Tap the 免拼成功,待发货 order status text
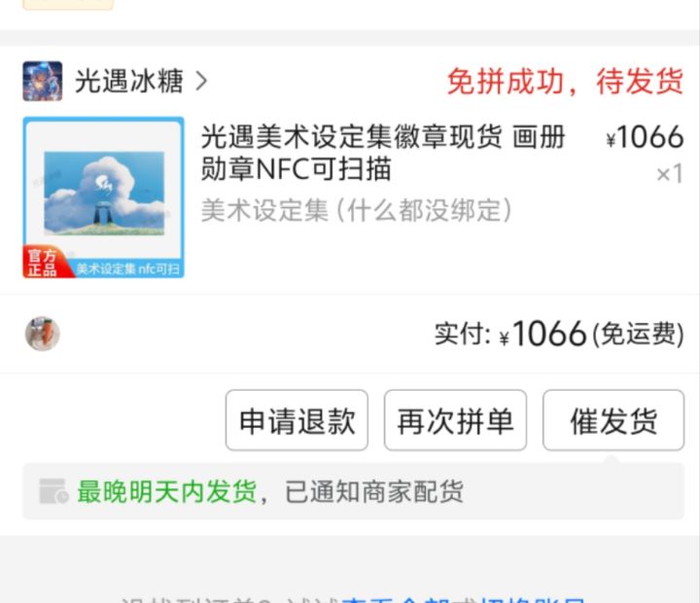This screenshot has height=603, width=700. tap(565, 82)
